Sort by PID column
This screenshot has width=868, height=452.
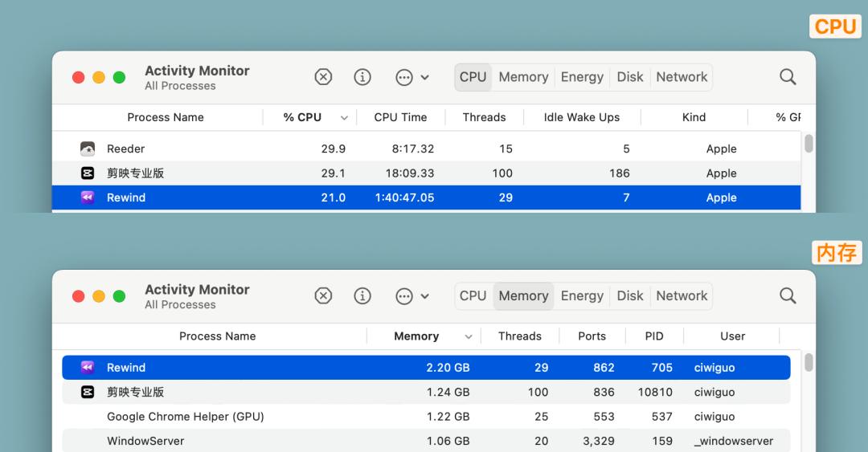653,336
